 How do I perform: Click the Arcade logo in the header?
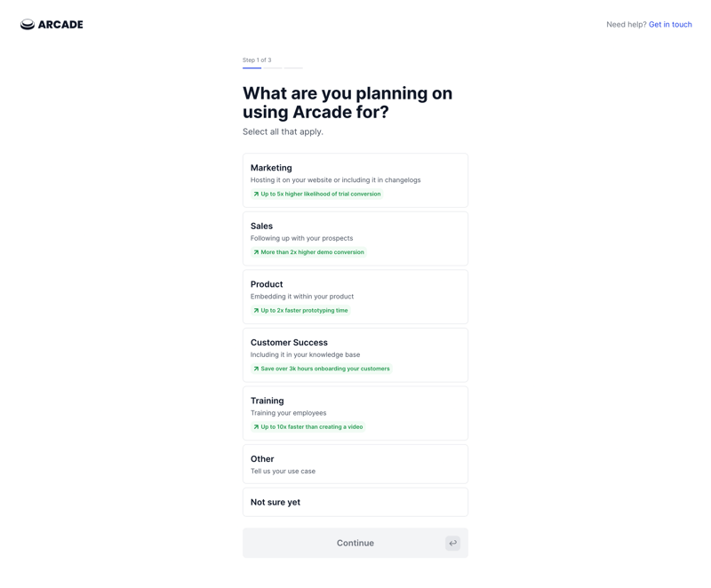(51, 24)
